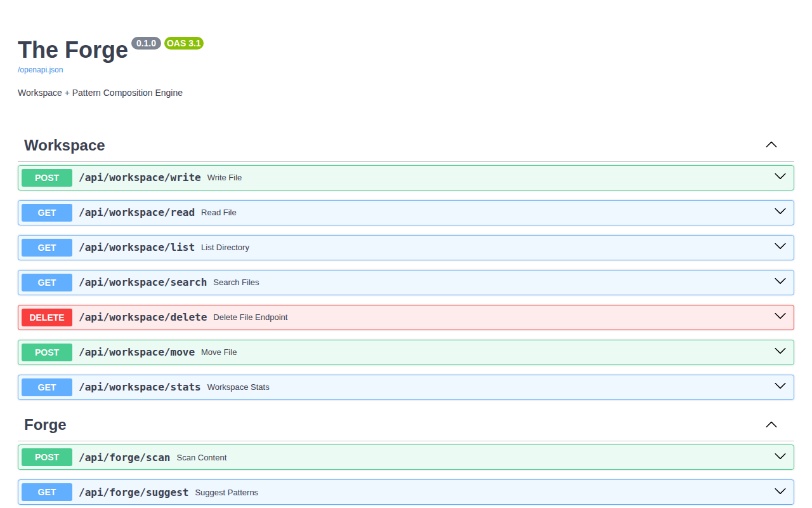This screenshot has height=508, width=812.
Task: Click the chevron on /api/forge/suggest row
Action: click(780, 491)
